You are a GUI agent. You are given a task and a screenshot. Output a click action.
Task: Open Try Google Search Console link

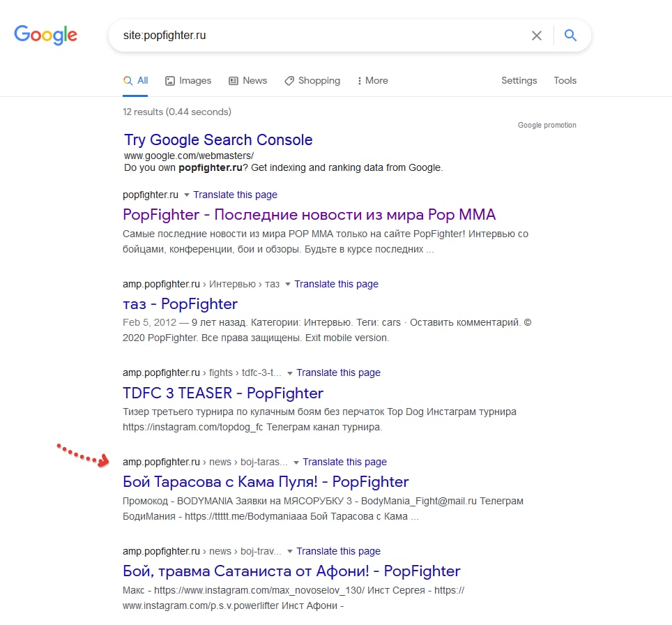pyautogui.click(x=218, y=140)
